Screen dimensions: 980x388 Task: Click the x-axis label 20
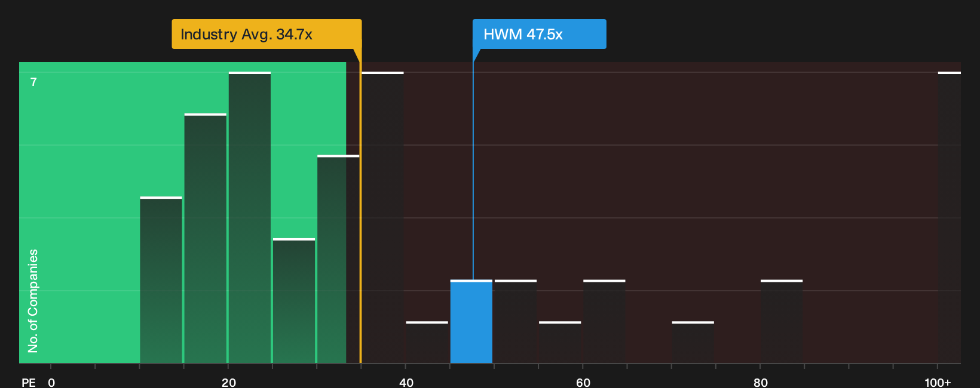[229, 383]
